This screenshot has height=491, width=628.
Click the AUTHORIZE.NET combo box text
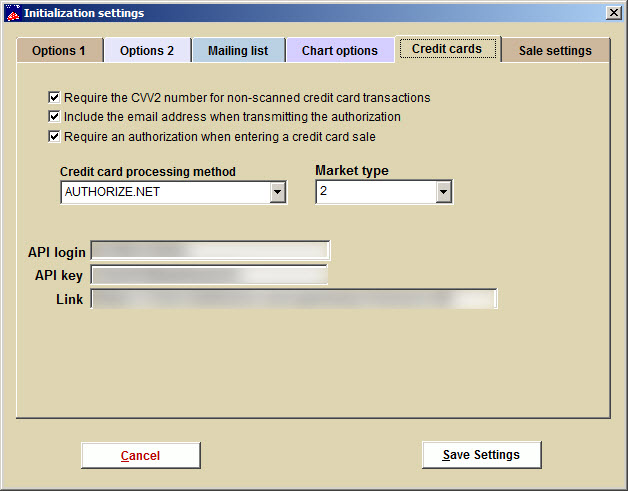coord(165,192)
